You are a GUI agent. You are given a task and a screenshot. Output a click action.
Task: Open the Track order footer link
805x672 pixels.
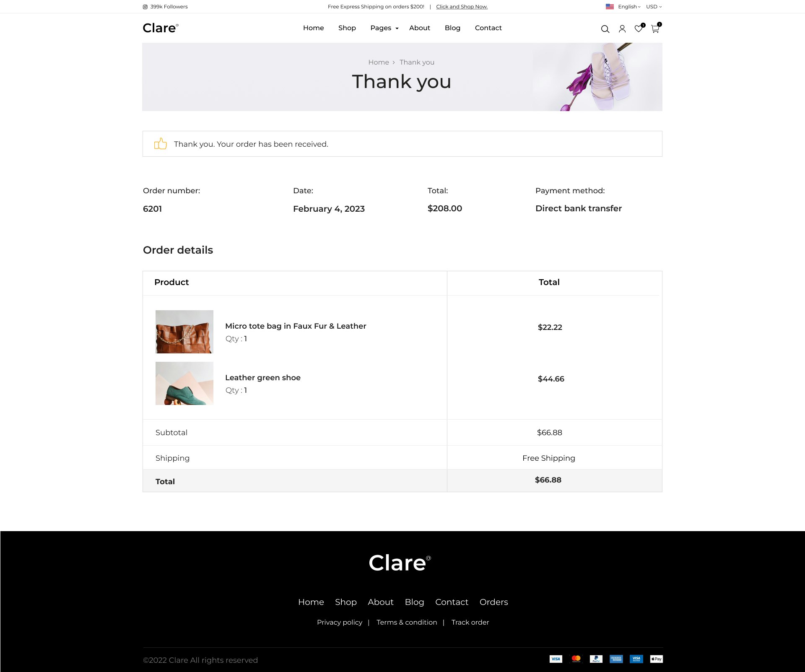(470, 623)
